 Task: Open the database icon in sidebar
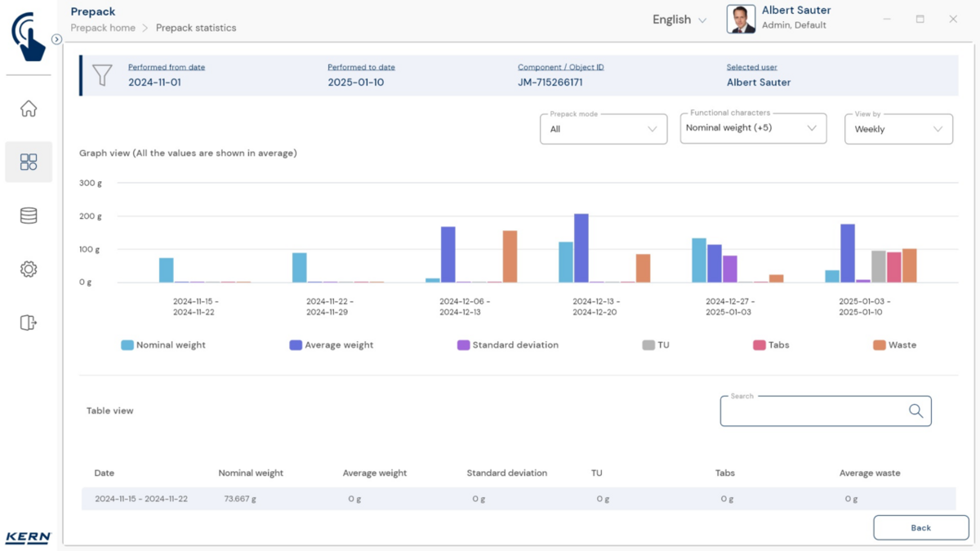tap(29, 216)
